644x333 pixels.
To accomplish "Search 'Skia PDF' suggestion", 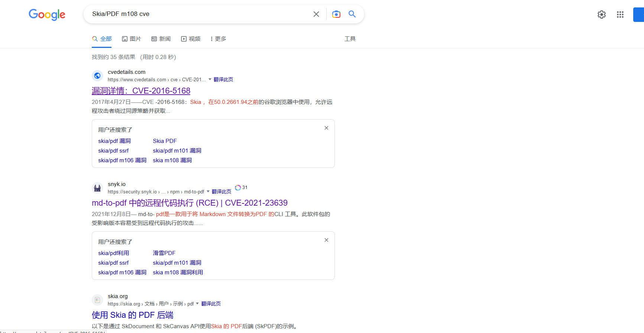I will click(x=165, y=141).
